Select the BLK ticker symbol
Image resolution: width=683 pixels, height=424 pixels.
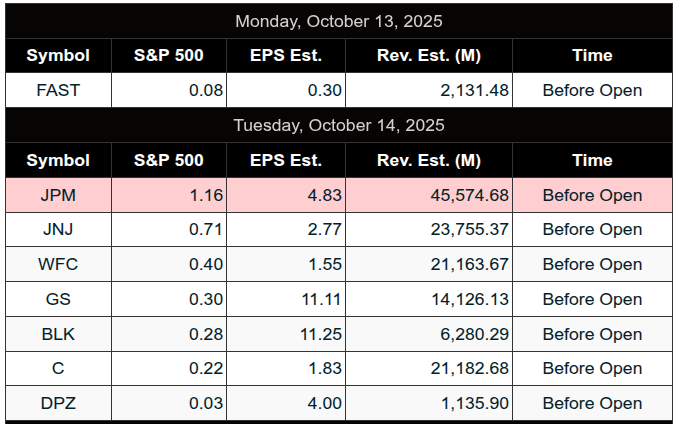point(58,335)
